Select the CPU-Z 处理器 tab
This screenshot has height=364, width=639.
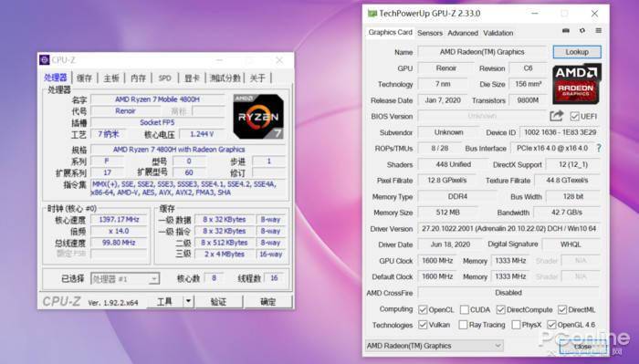pos(56,78)
